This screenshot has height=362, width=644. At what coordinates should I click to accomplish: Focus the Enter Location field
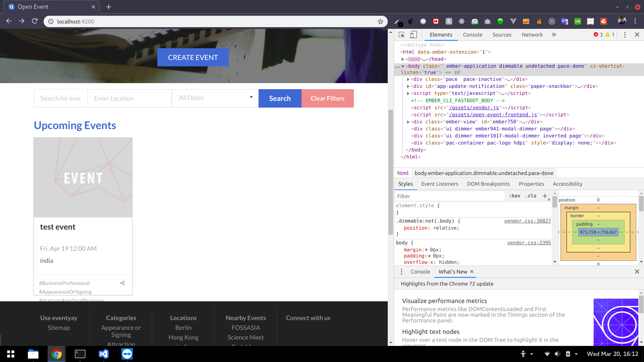pos(129,98)
